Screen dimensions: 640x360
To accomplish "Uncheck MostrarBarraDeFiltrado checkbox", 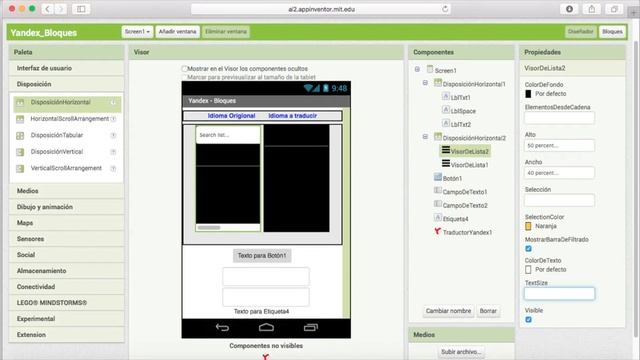I will (529, 249).
